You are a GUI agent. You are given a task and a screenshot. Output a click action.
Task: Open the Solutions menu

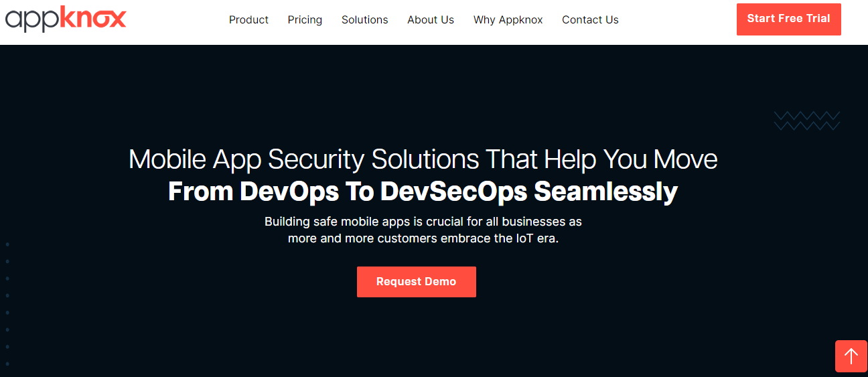pyautogui.click(x=364, y=20)
